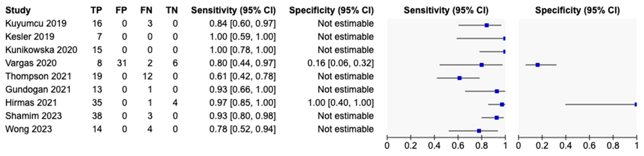Click the Study column header
The height and width of the screenshot is (156, 644).
click(x=18, y=10)
